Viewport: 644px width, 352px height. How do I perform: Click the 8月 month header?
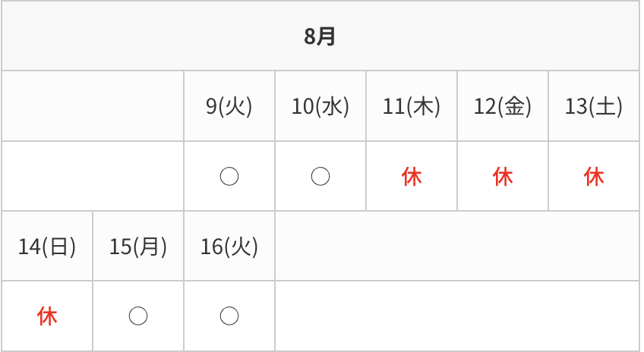tap(320, 36)
